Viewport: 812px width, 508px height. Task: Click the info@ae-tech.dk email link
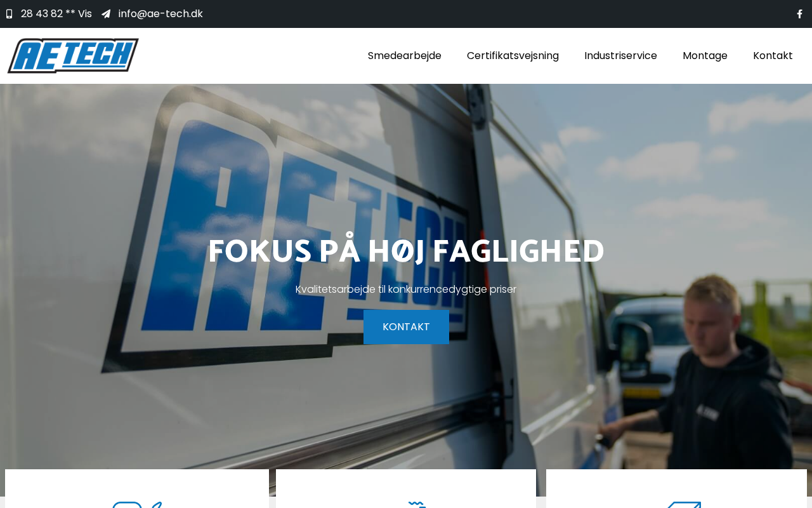(160, 14)
